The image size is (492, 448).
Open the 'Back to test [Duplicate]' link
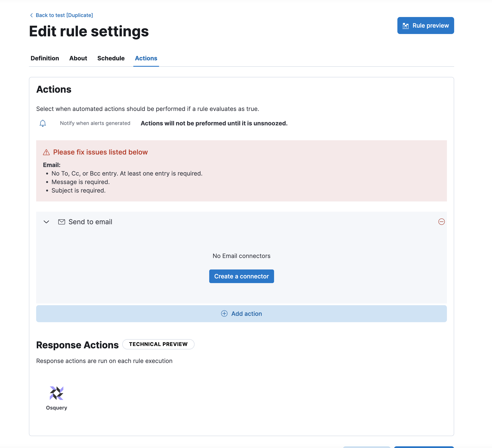click(64, 15)
